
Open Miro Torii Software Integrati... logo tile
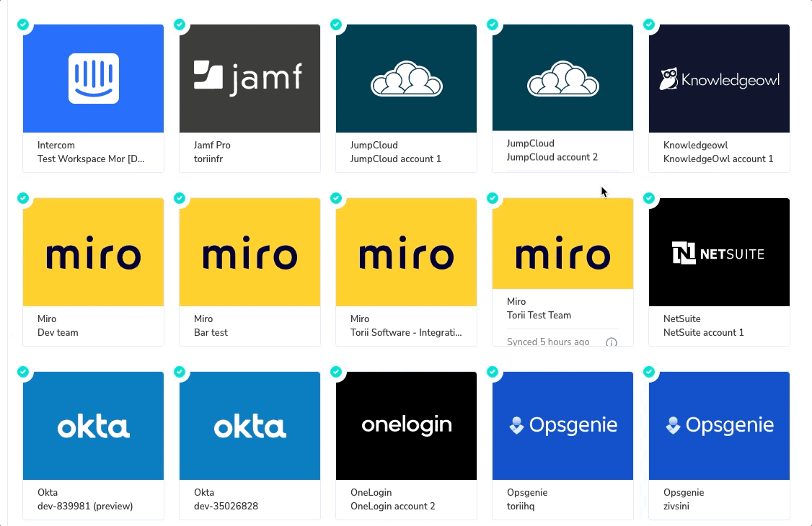pos(406,252)
